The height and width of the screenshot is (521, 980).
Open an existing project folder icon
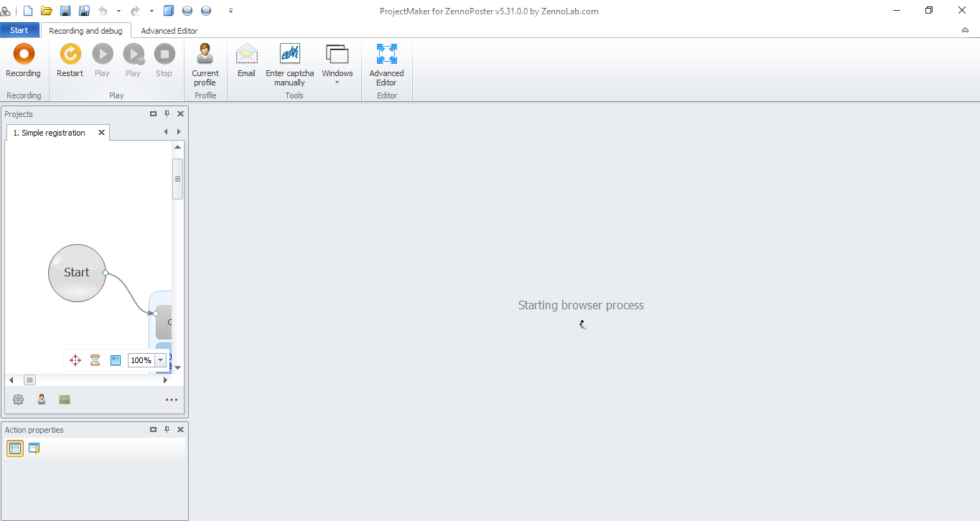[47, 11]
